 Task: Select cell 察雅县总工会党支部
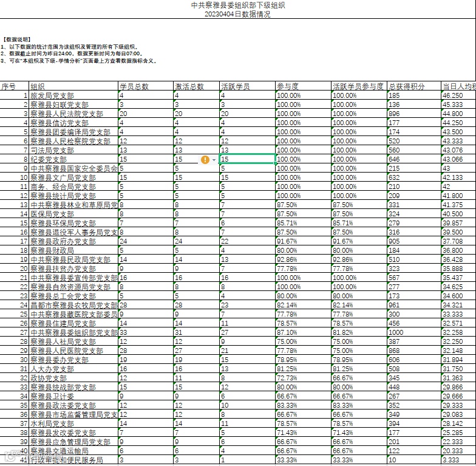pos(73,296)
